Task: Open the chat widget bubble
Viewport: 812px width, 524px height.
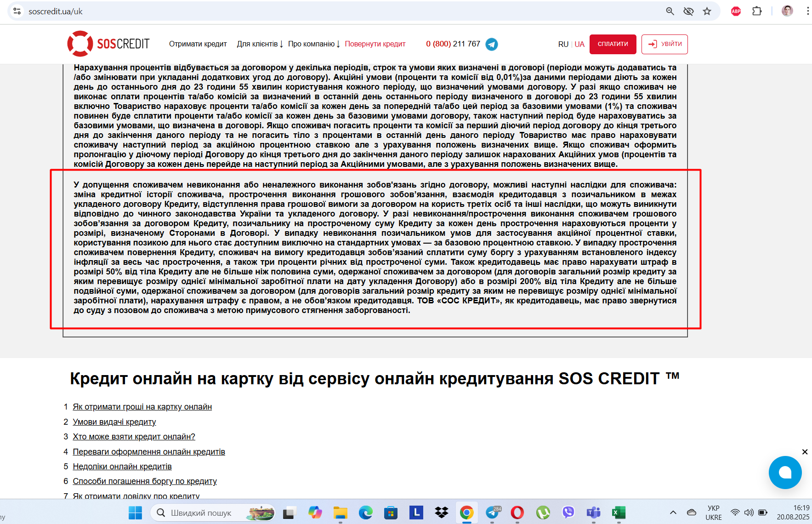Action: 785,473
